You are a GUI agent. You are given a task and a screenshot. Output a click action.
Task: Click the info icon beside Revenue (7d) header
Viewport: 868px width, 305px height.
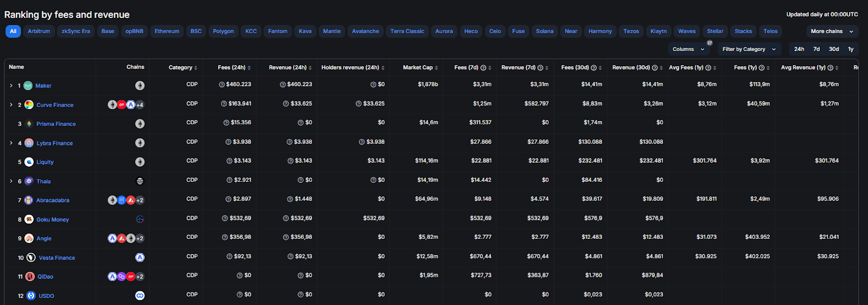pyautogui.click(x=540, y=68)
